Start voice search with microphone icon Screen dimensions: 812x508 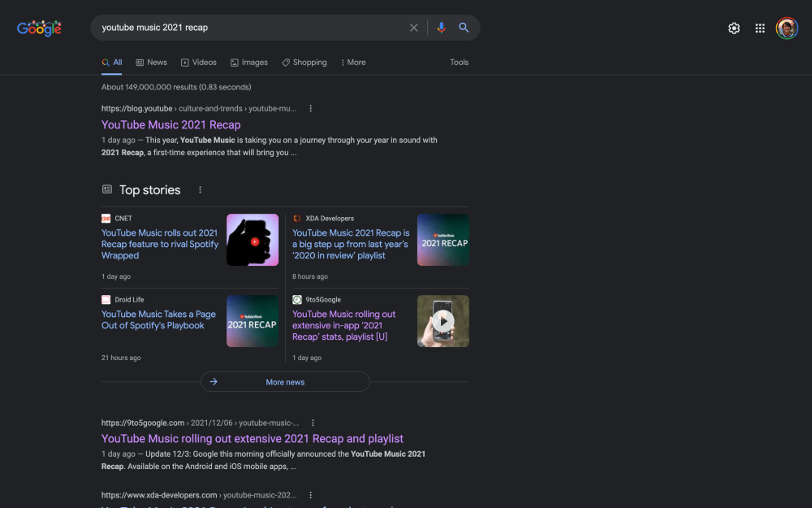click(441, 28)
